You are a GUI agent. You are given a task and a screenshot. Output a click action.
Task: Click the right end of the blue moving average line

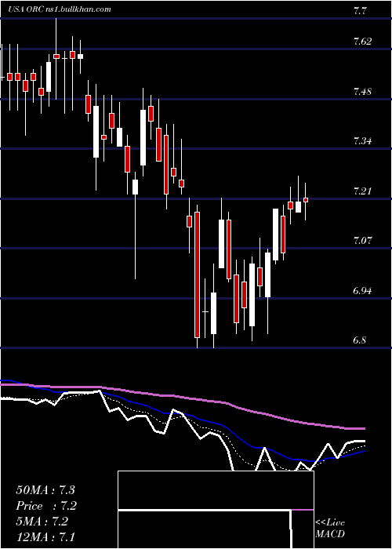pos(364,452)
